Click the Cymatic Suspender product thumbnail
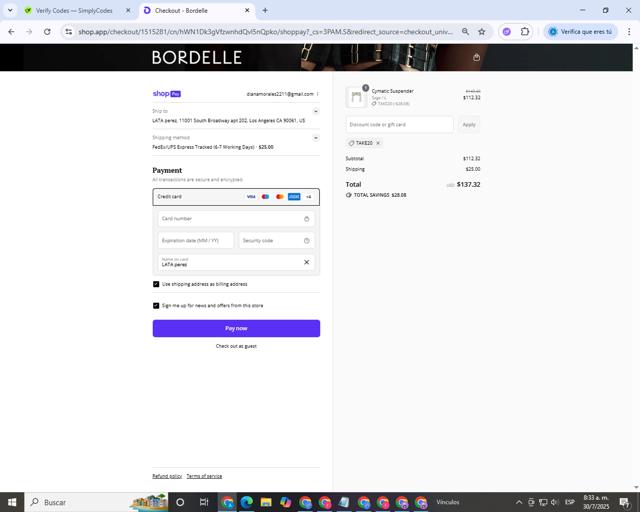Image resolution: width=640 pixels, height=512 pixels. click(356, 97)
